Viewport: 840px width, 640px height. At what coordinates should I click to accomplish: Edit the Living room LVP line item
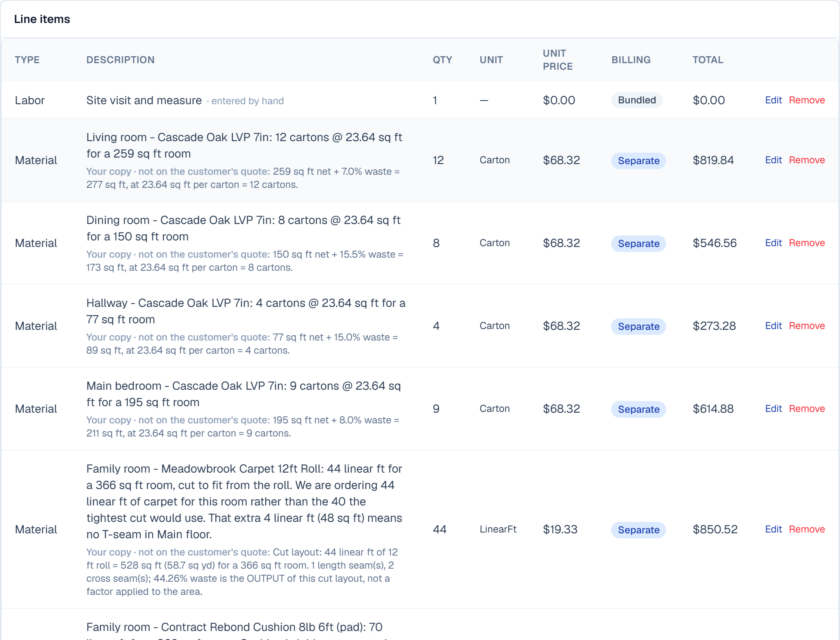tap(773, 160)
